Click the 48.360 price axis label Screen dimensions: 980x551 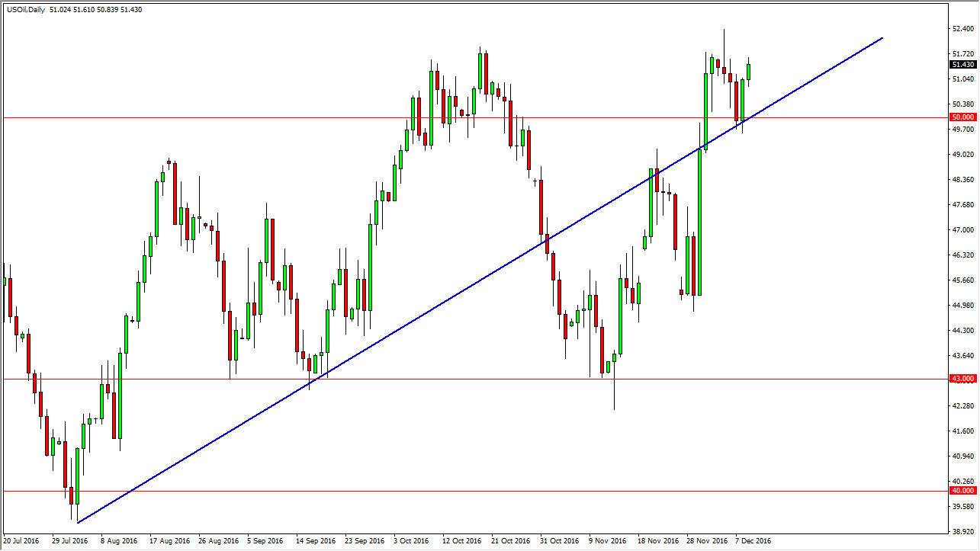coord(963,180)
